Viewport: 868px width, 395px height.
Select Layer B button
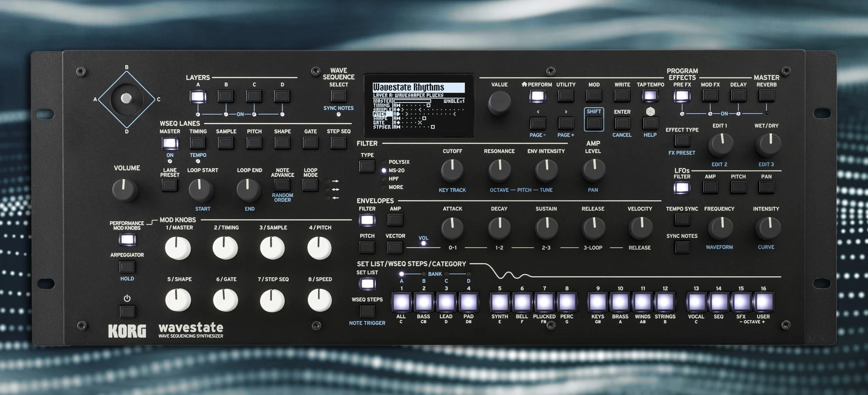pos(226,96)
